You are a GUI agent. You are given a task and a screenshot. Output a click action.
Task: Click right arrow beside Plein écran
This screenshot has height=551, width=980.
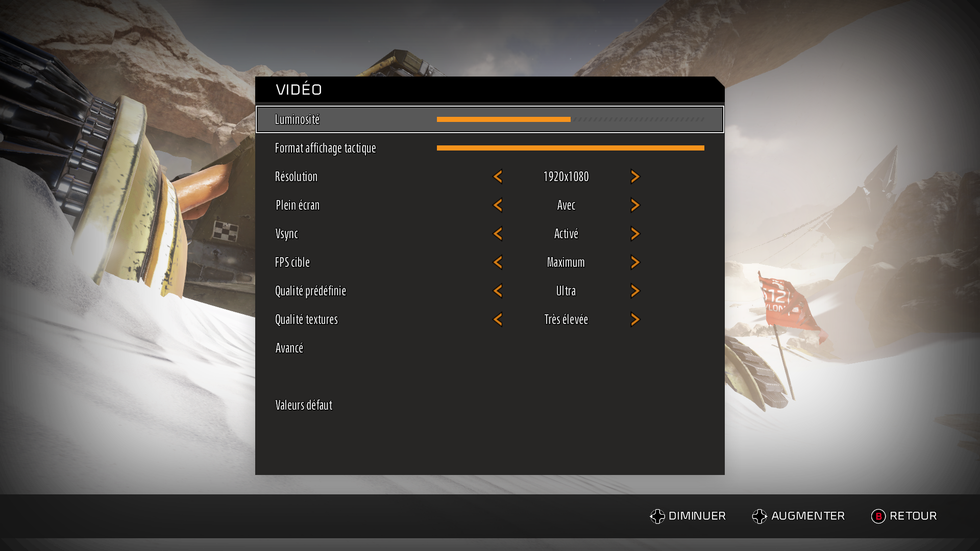click(x=635, y=205)
